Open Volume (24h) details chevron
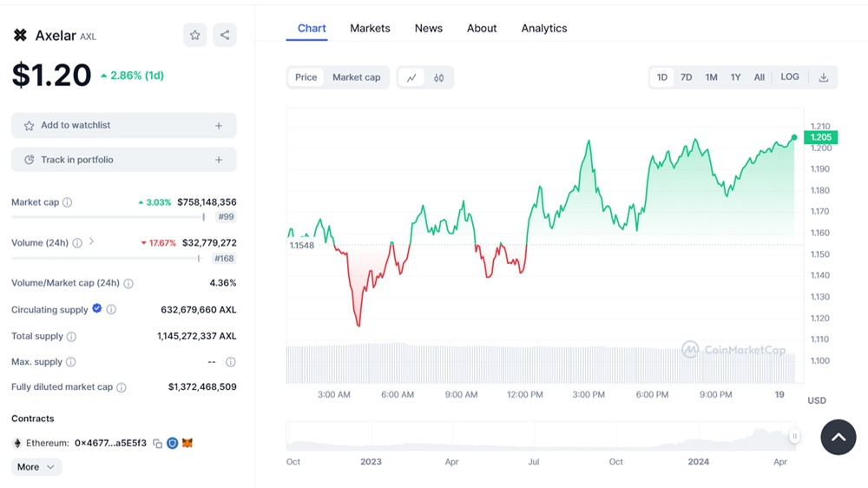The width and height of the screenshot is (868, 488). 92,241
